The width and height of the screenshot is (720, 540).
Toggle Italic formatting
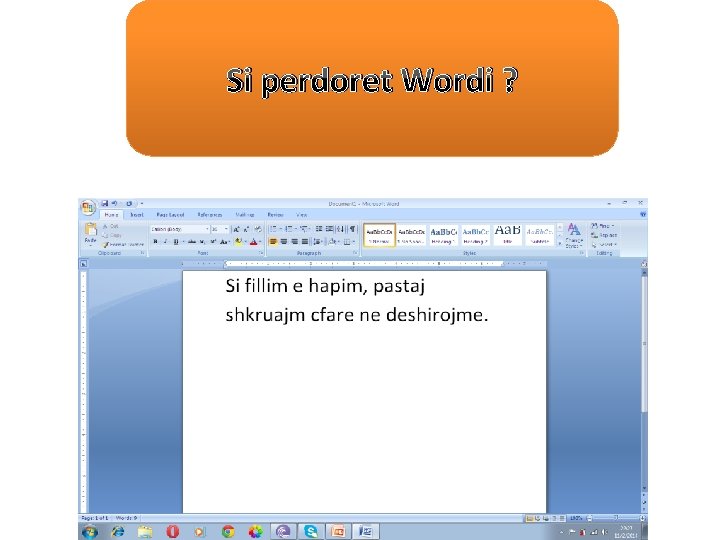pos(165,242)
